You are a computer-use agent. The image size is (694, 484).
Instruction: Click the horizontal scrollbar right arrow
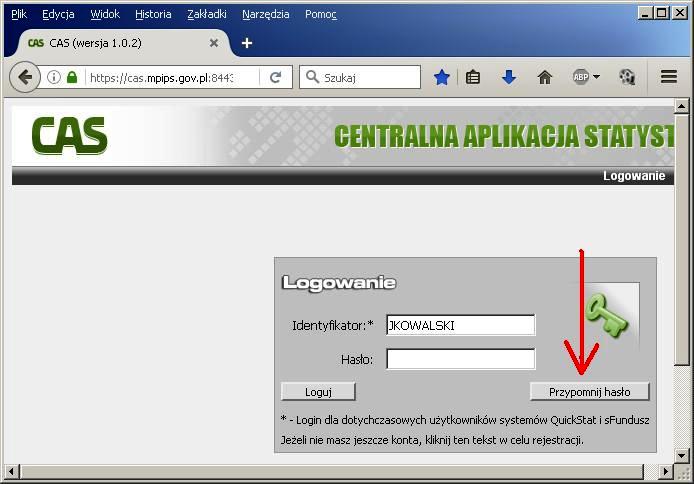pyautogui.click(x=665, y=471)
